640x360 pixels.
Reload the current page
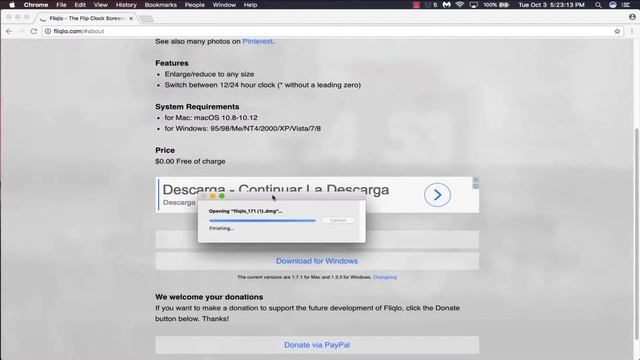click(34, 31)
